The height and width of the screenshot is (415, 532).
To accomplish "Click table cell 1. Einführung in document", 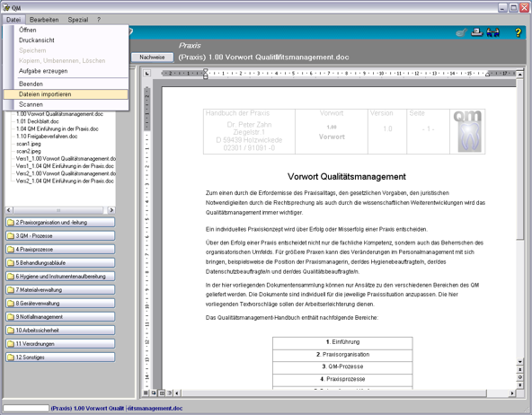I will click(x=342, y=342).
